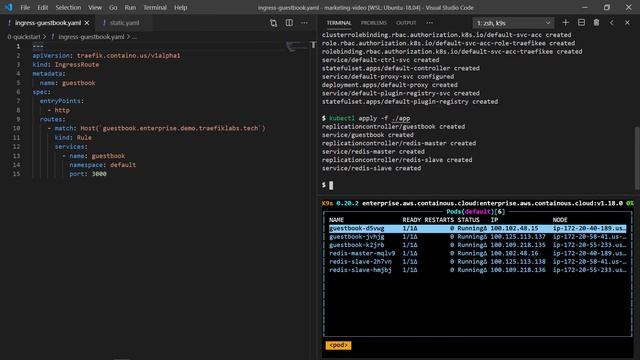Select the redis-slave-hmjbj pod row
This screenshot has width=640, height=360.
(477, 270)
